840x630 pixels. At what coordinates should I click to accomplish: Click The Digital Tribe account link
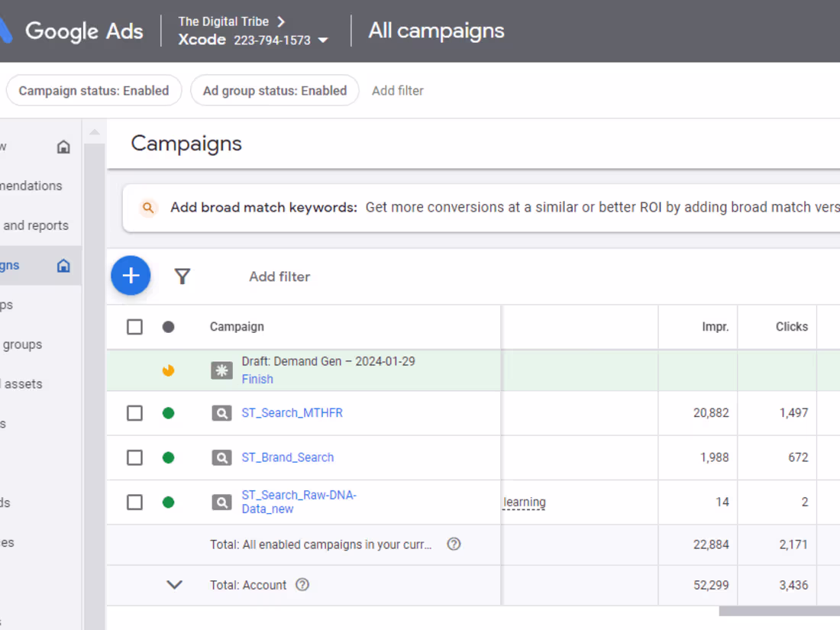point(224,22)
